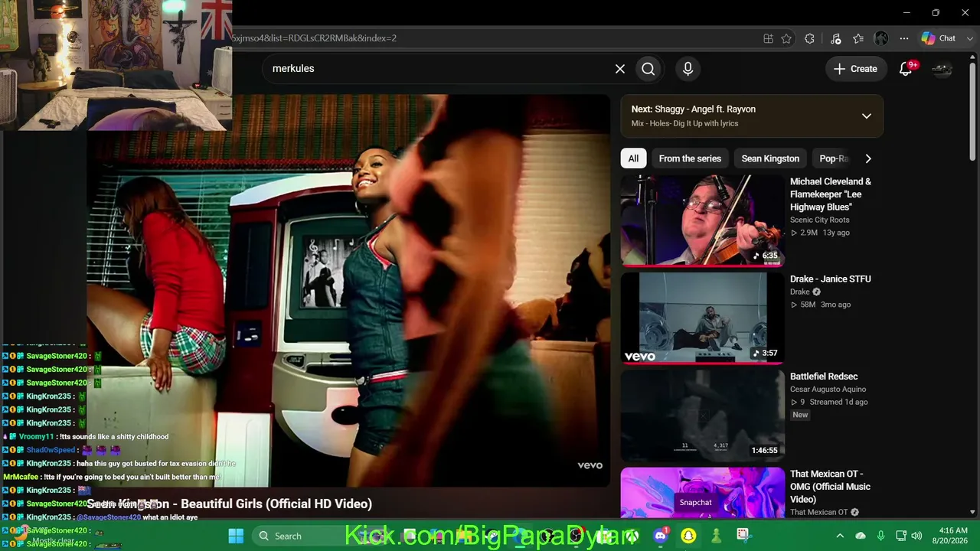Open the browser Extensions menu

tap(809, 38)
